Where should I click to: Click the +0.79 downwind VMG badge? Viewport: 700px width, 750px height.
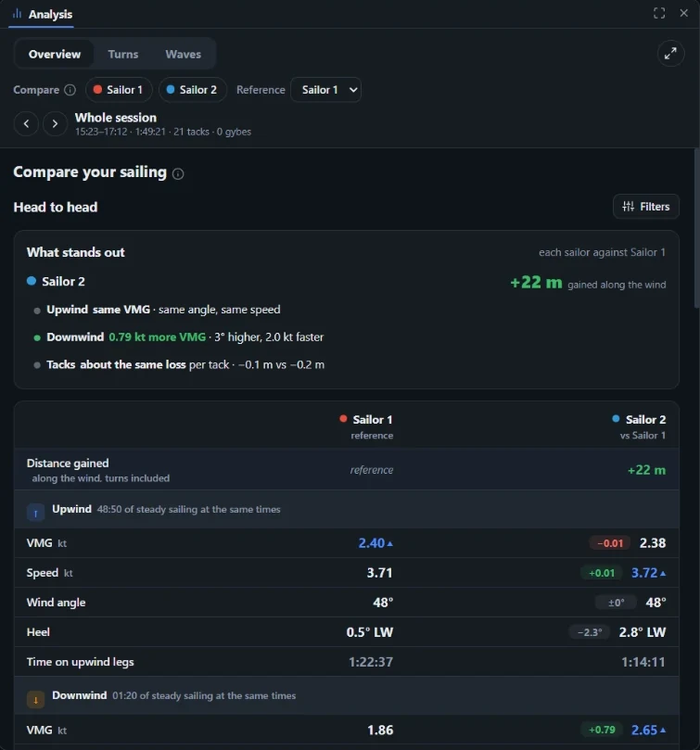(602, 730)
